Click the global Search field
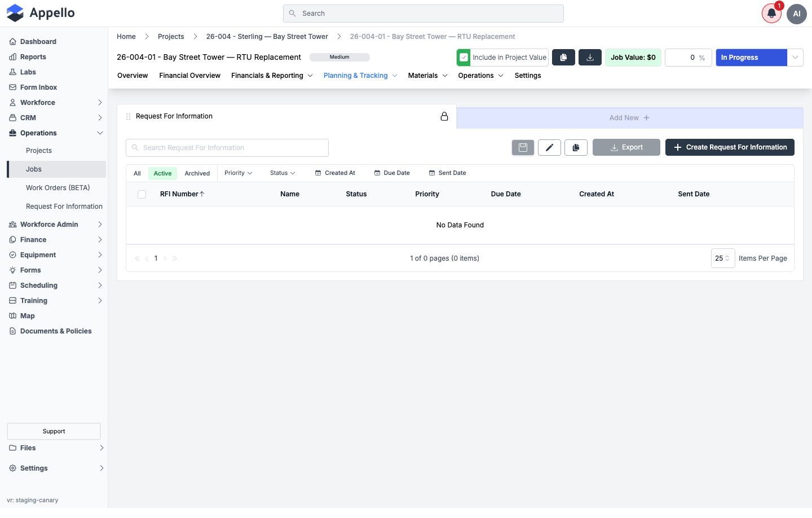Viewport: 812px width, 518px height. pos(423,14)
